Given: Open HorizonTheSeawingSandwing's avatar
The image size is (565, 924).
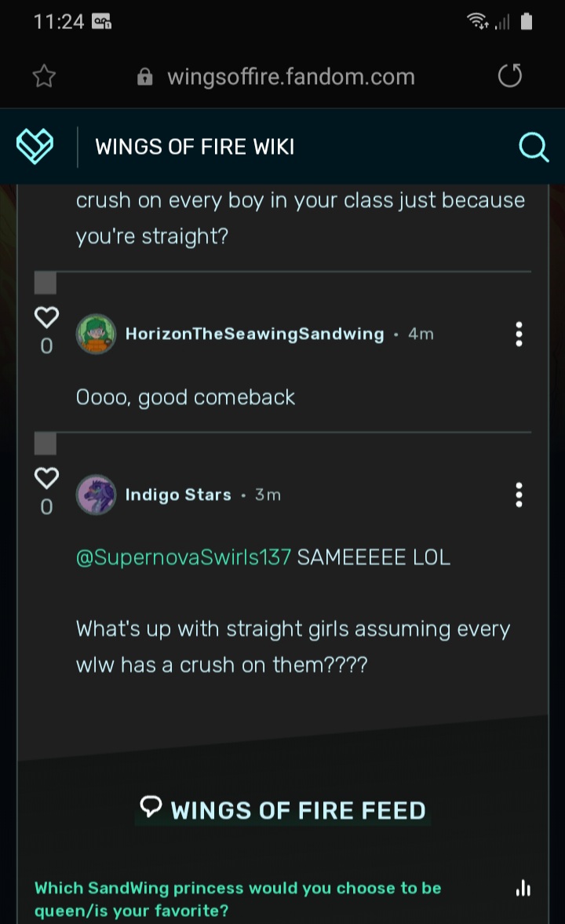Looking at the screenshot, I should point(96,334).
